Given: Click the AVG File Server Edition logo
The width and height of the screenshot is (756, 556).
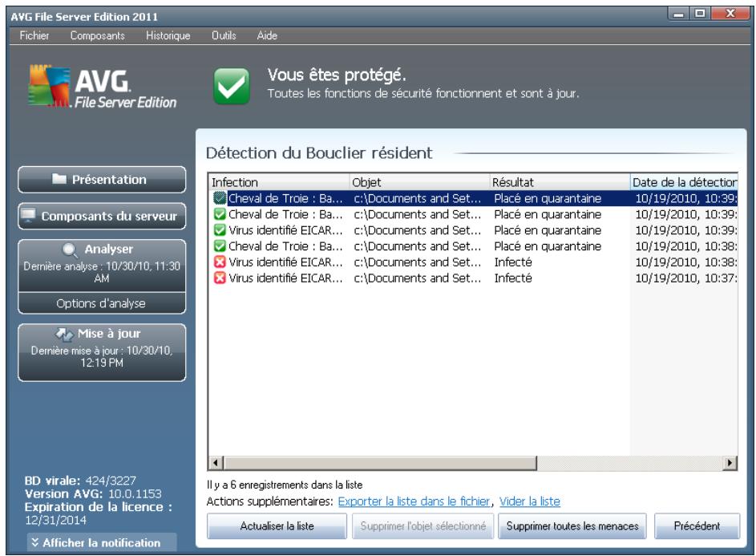Looking at the screenshot, I should 102,87.
